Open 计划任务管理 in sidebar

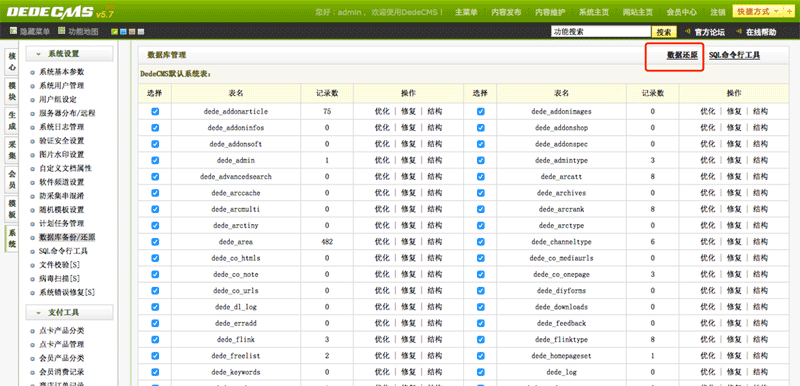61,224
